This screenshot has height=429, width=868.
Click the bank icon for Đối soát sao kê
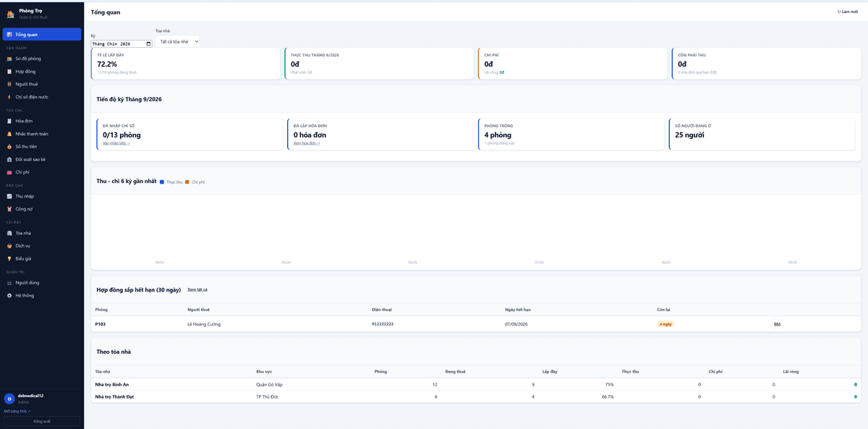tap(9, 159)
